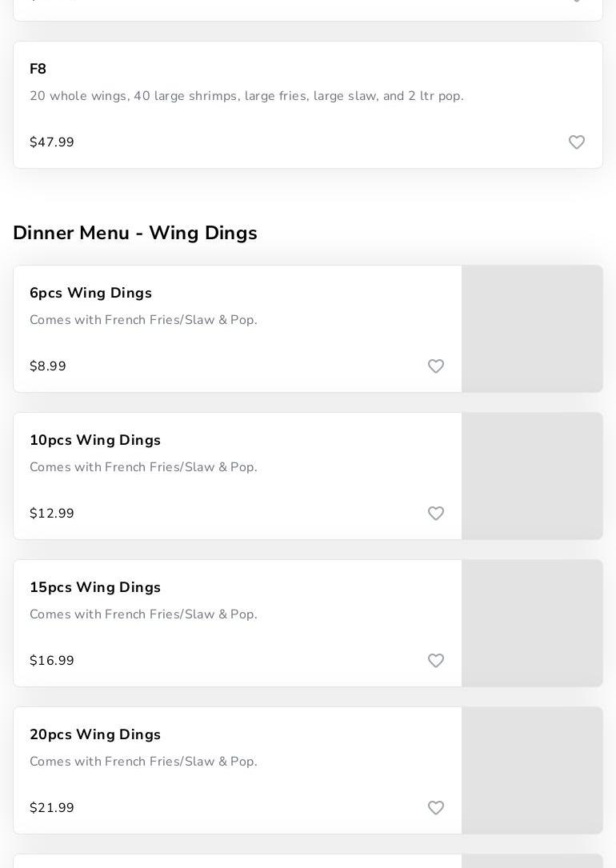This screenshot has height=868, width=616.
Task: Click the F8 description about 20 whole wings
Action: click(x=246, y=96)
